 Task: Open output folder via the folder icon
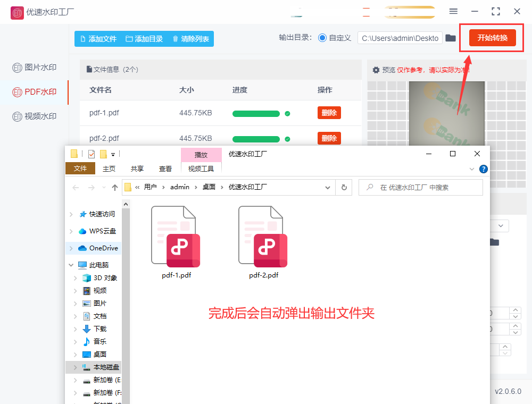451,38
